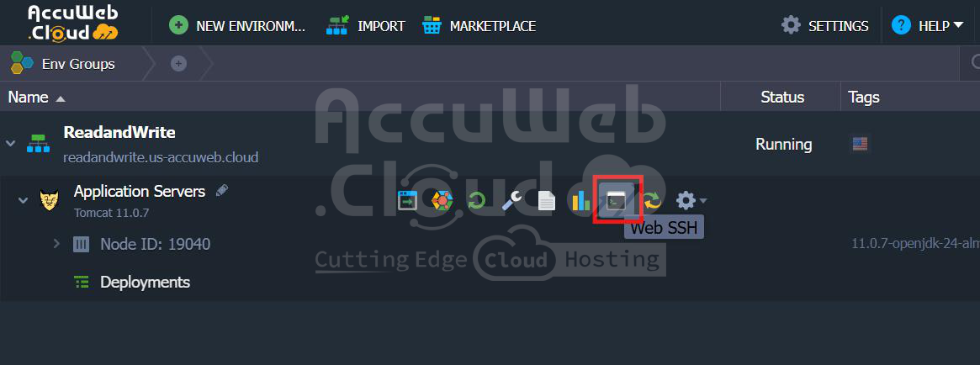Viewport: 980px width, 365px height.
Task: Sort by Name column header
Action: pos(36,98)
